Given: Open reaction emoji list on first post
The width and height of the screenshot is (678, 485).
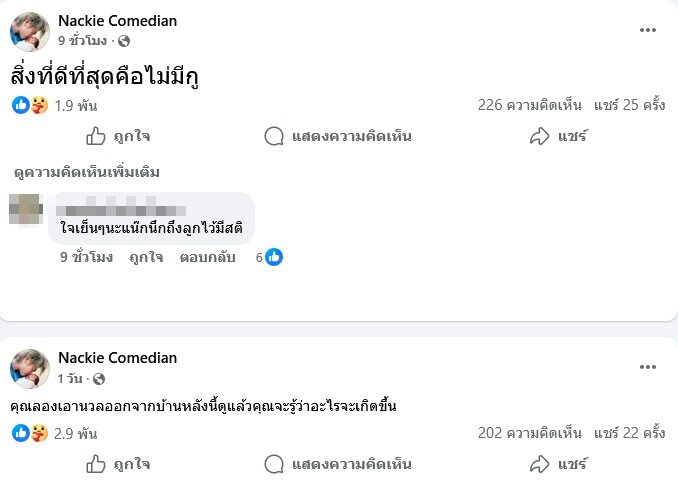Looking at the screenshot, I should (x=28, y=105).
